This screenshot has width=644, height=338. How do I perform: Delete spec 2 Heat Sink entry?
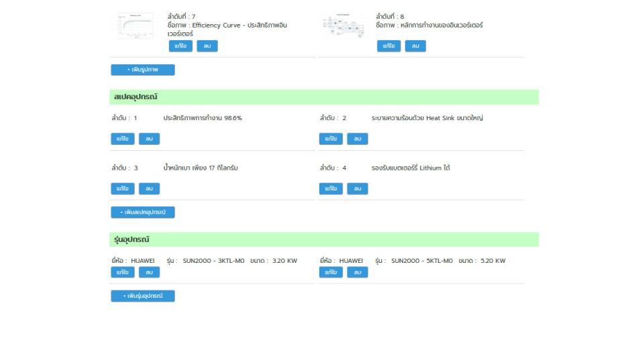click(358, 139)
